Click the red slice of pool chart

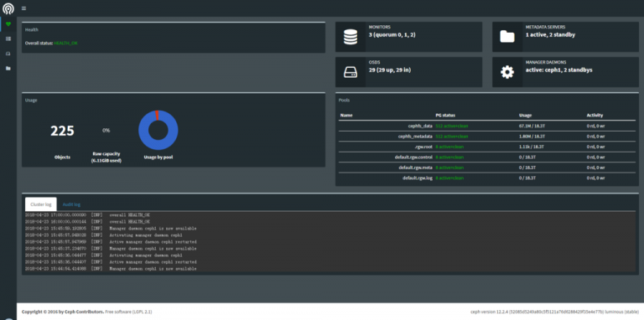[x=157, y=115]
